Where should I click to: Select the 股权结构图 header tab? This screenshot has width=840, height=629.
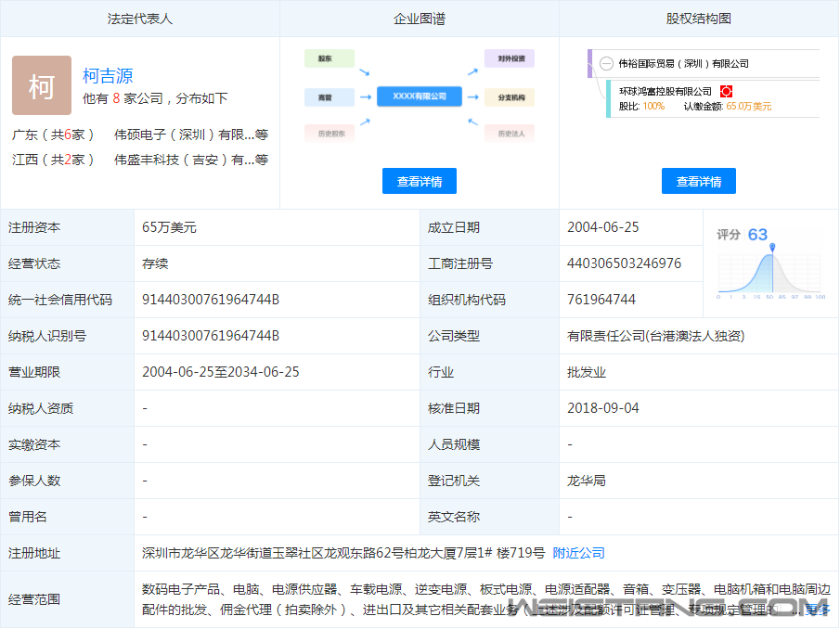coord(699,19)
